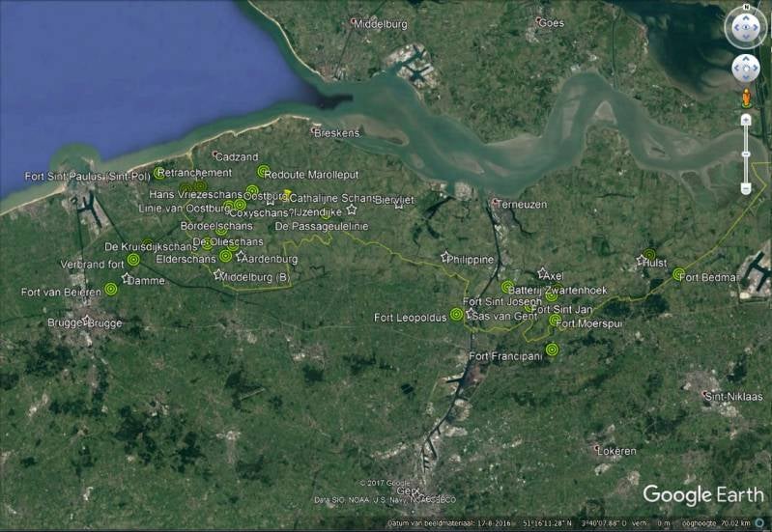
Task: Click the Sas van Gent star marker
Action: click(471, 313)
